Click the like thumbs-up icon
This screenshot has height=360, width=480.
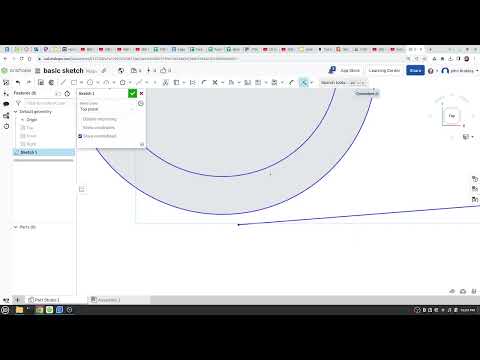coord(163,70)
